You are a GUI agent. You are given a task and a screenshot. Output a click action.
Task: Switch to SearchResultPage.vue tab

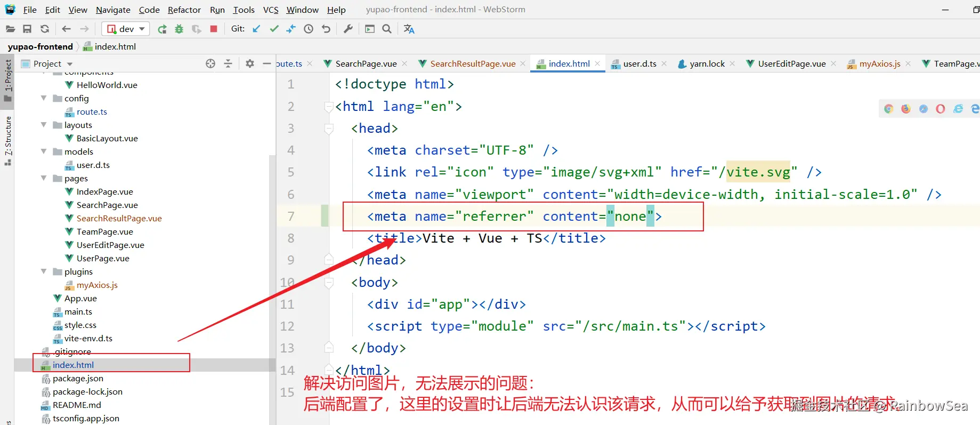point(472,63)
